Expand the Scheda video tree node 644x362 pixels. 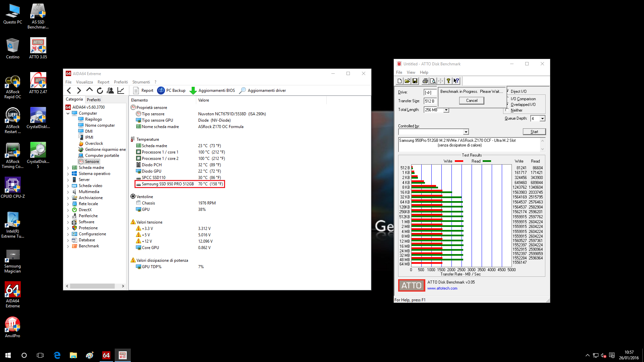pyautogui.click(x=68, y=186)
